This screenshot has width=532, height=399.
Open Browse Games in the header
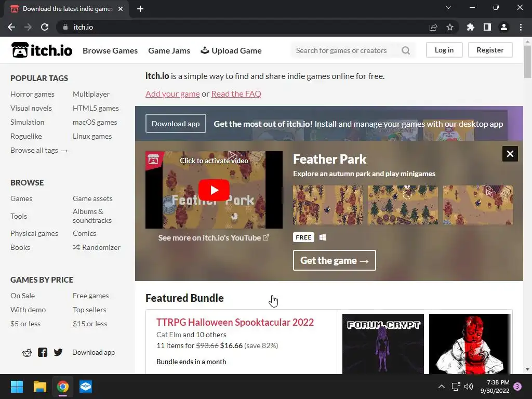click(x=110, y=50)
